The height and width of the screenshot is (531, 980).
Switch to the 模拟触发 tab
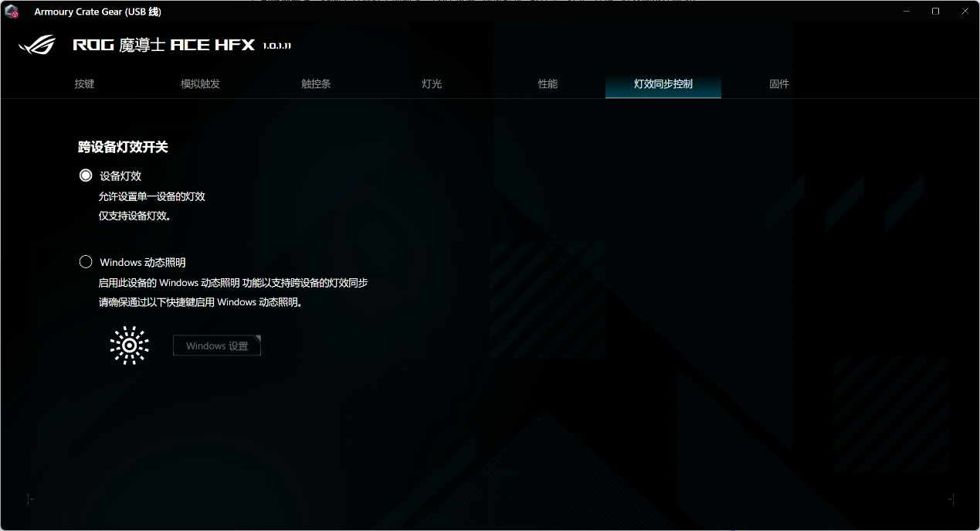[200, 83]
